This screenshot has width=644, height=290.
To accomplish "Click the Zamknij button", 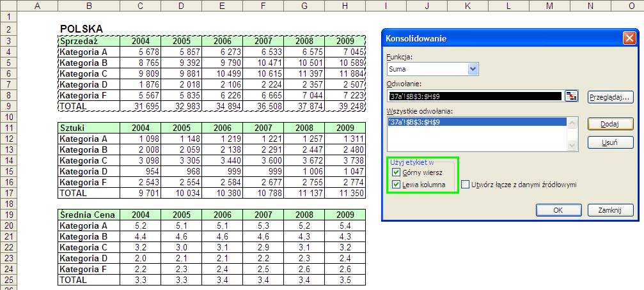I will coord(610,210).
